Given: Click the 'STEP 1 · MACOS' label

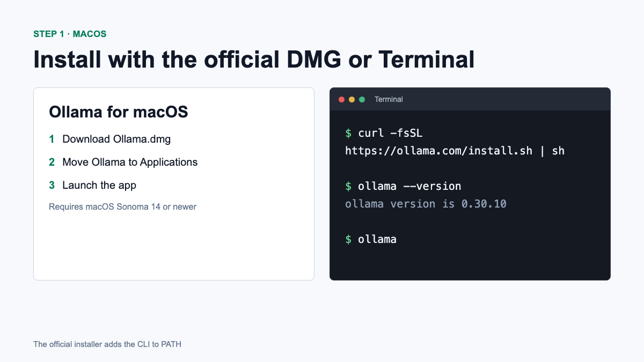Looking at the screenshot, I should coord(70,34).
